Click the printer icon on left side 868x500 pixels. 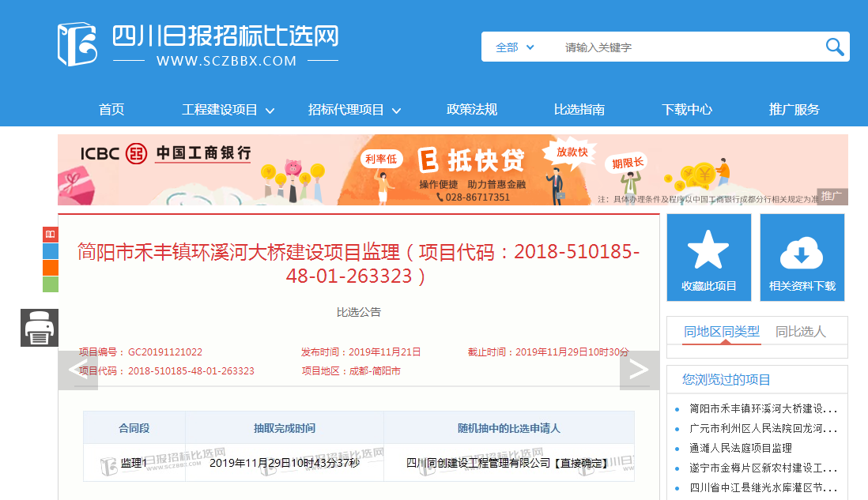coord(40,328)
